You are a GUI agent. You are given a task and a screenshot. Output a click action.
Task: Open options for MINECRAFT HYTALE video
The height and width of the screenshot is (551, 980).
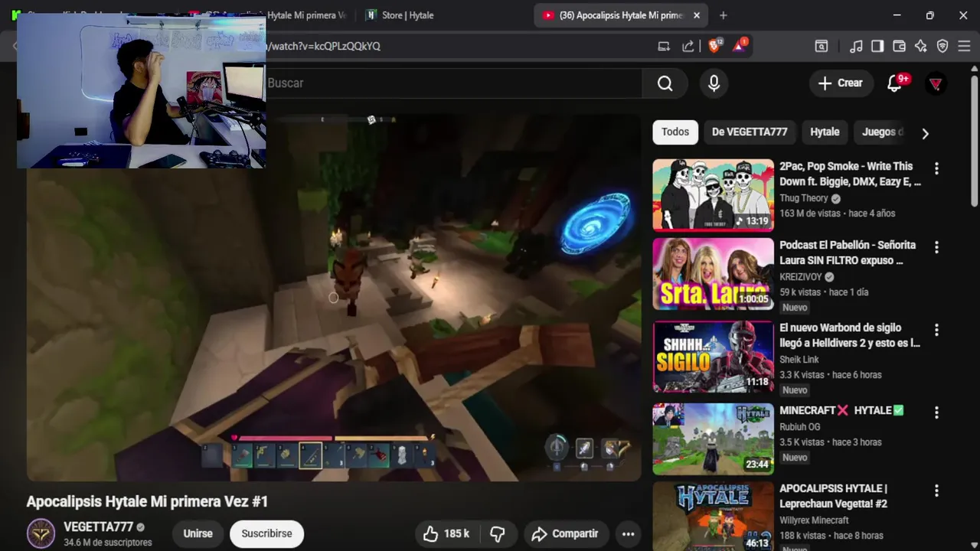[x=936, y=412]
